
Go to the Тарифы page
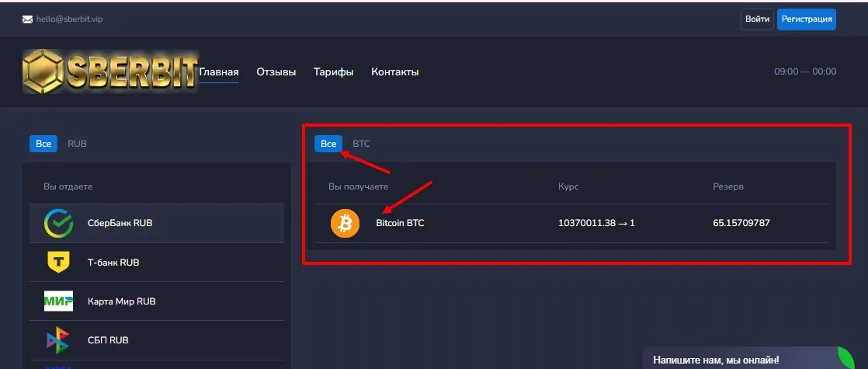pos(333,72)
